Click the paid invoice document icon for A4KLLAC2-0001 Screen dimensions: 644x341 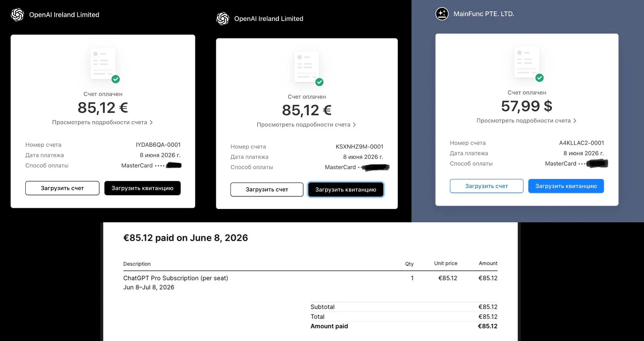[x=529, y=64]
